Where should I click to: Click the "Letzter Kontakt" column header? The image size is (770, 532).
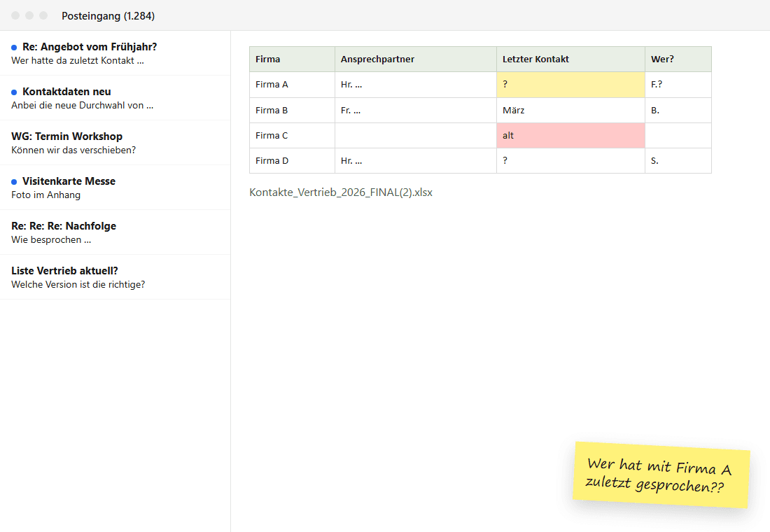[570, 59]
